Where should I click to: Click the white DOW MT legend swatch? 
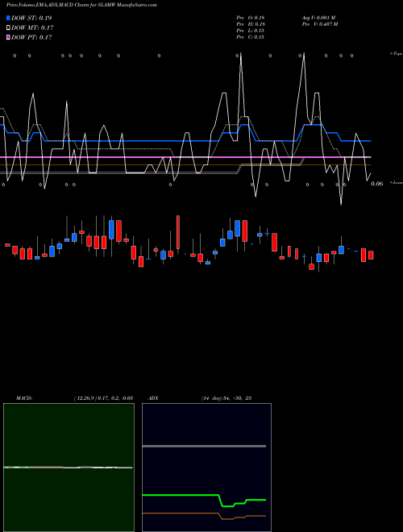click(x=8, y=28)
